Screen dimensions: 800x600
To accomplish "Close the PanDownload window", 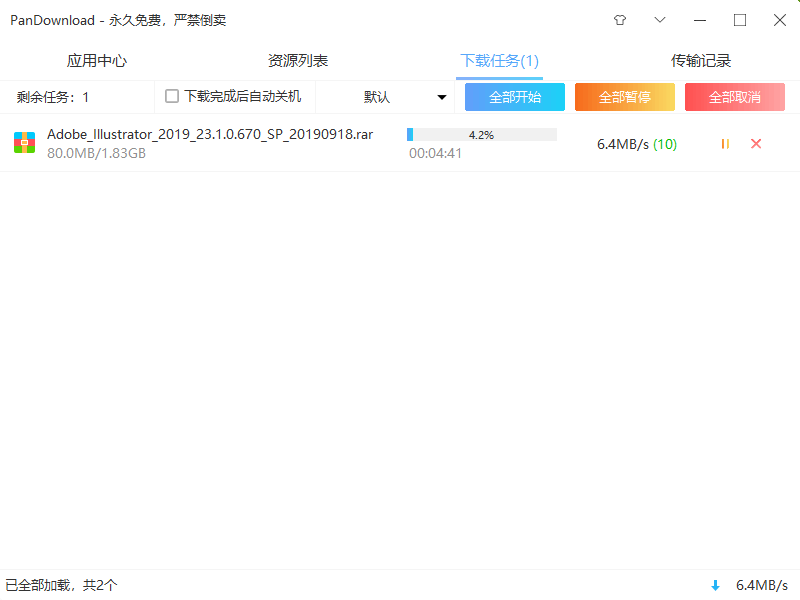I will coord(780,20).
